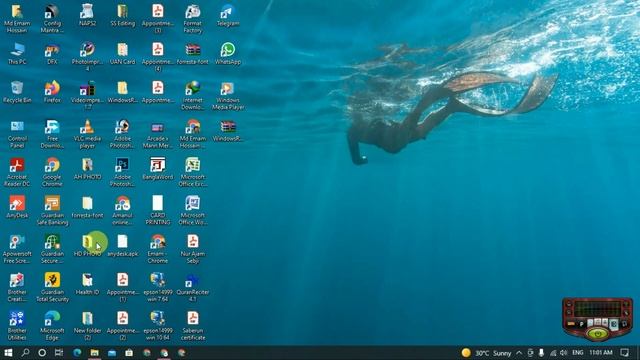Open the DFX desktop shortcut
The image size is (640, 360).
[x=52, y=54]
